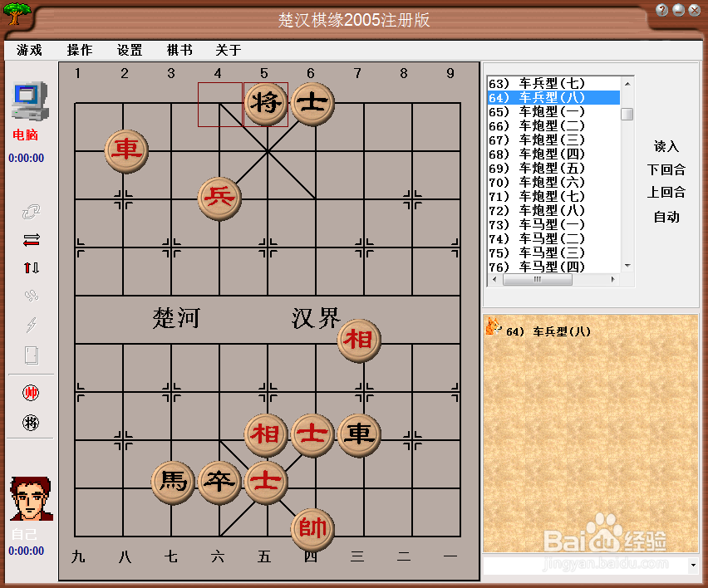Open the dropdown arrow below comment panel
Image resolution: width=708 pixels, height=588 pixels.
(693, 565)
